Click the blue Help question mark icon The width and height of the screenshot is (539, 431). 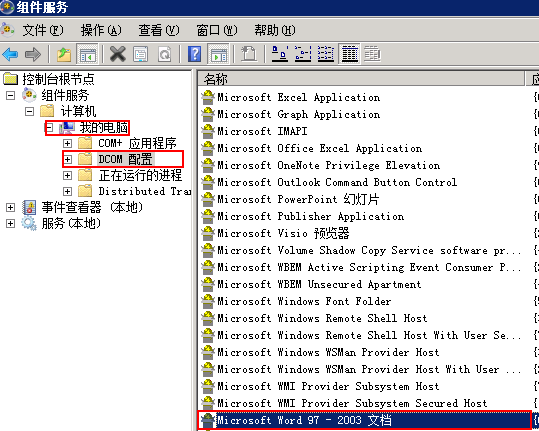tap(195, 54)
